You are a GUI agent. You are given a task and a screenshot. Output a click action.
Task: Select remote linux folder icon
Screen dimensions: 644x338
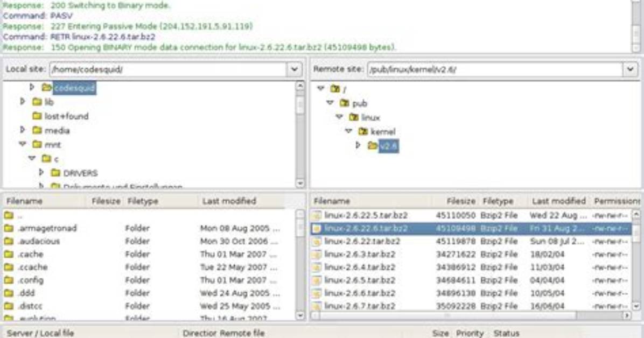(354, 117)
